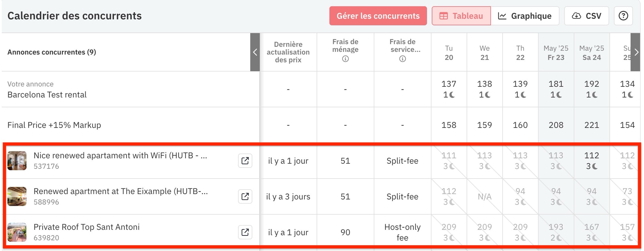644x251 pixels.
Task: Select the Sa 24 price cell showing 112
Action: pyautogui.click(x=592, y=161)
